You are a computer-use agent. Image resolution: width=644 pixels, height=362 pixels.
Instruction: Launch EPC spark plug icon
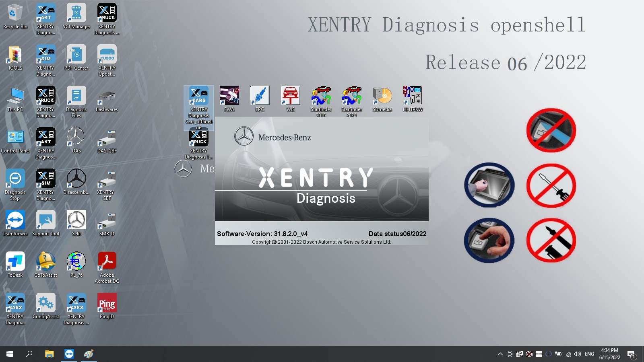click(260, 99)
